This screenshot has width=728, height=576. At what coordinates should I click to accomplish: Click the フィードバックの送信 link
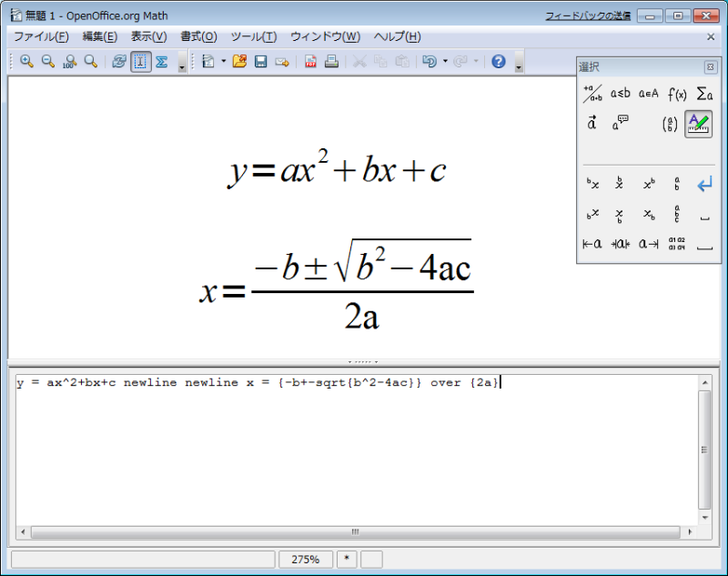coord(588,15)
